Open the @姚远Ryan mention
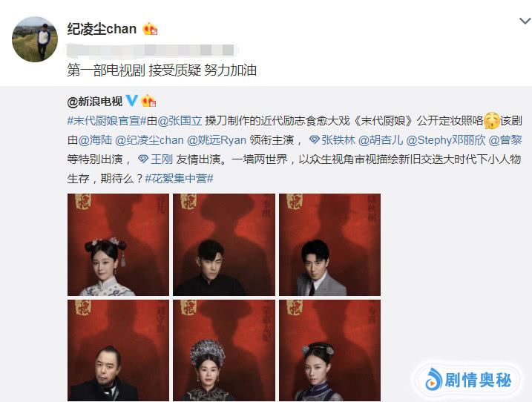532x402 pixels. (217, 139)
